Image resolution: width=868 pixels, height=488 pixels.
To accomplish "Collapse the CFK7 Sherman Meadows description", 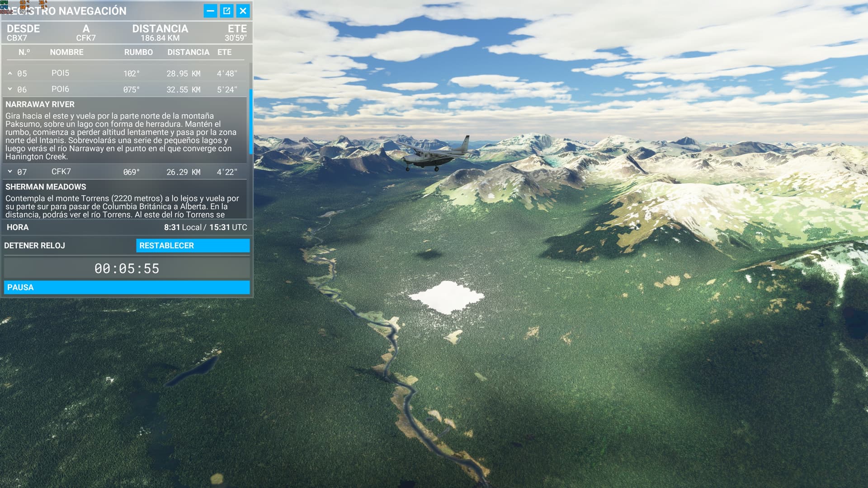I will [10, 172].
